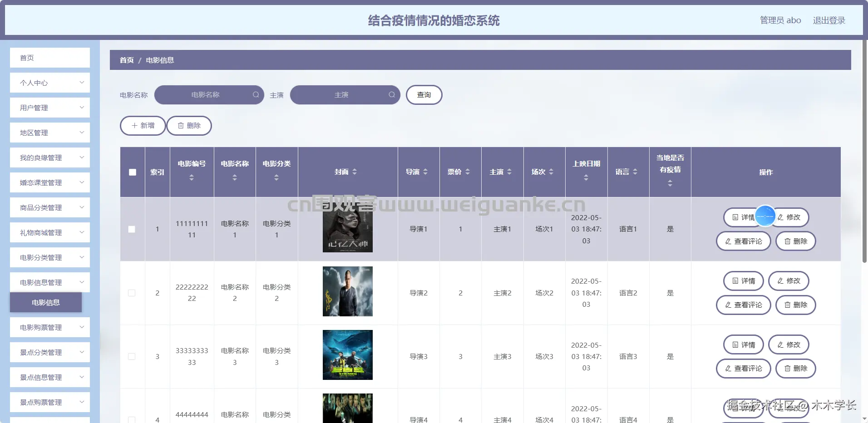
Task: Delete row 3 with 删除 button
Action: [796, 369]
